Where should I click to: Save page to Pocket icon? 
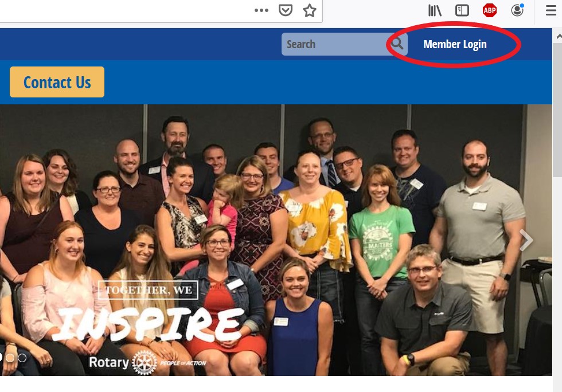(x=286, y=10)
